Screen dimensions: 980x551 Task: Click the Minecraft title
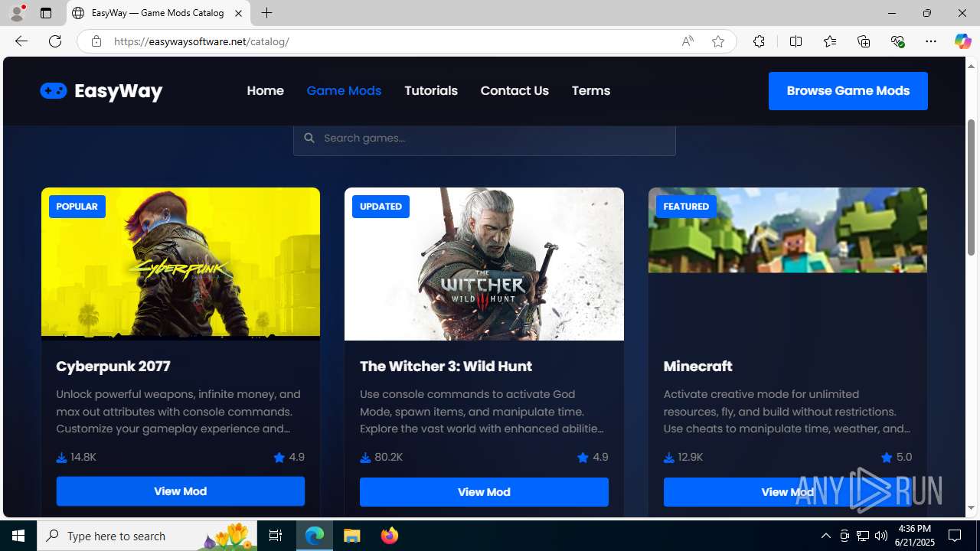[697, 366]
